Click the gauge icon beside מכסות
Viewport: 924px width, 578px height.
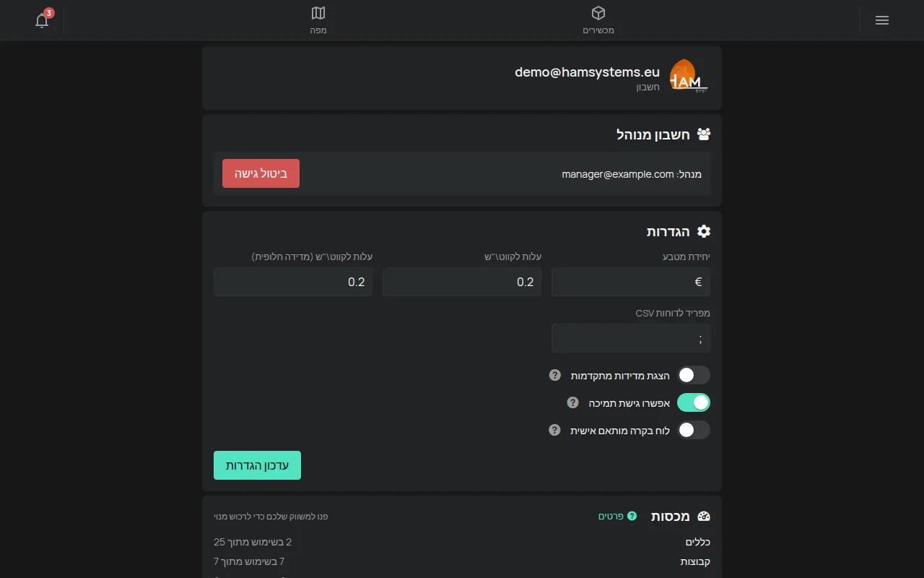(x=704, y=516)
